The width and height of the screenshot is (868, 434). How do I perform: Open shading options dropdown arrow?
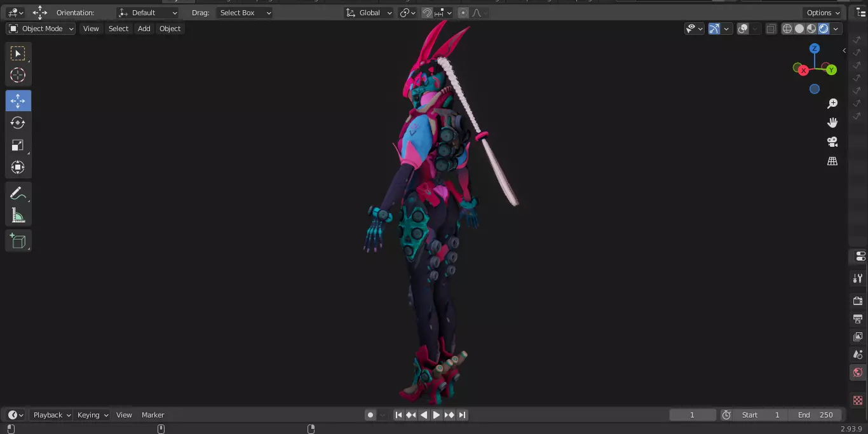tap(836, 29)
